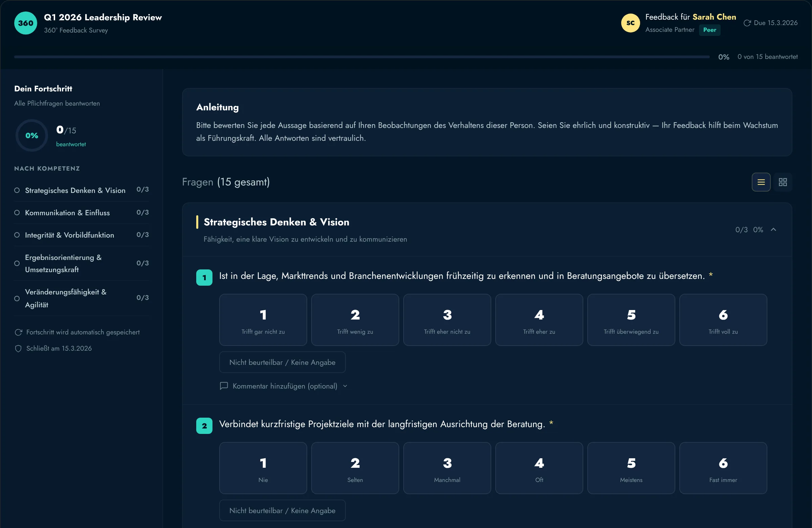Rate question 1 as 5 Trifft überwiegend zu
Screen dimensions: 812x528
pos(631,320)
